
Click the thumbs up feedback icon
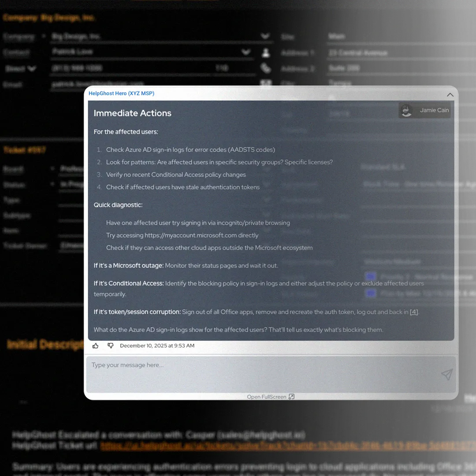[95, 346]
